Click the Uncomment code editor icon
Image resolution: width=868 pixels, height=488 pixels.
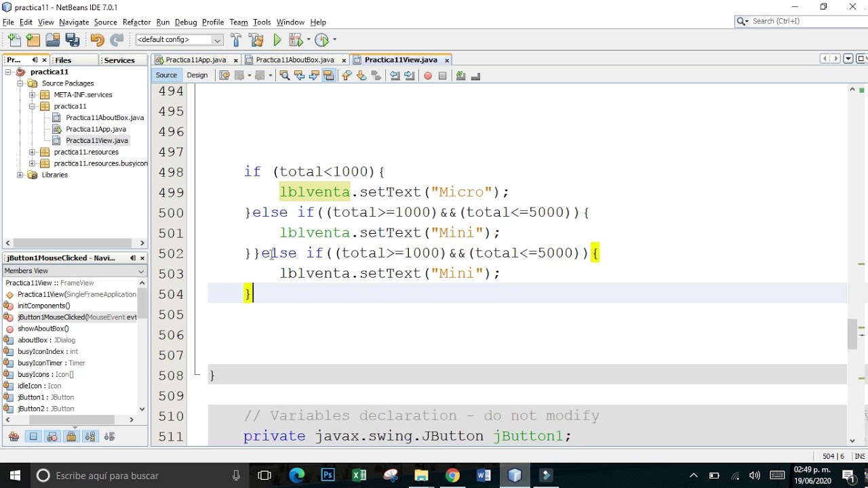[x=476, y=76]
